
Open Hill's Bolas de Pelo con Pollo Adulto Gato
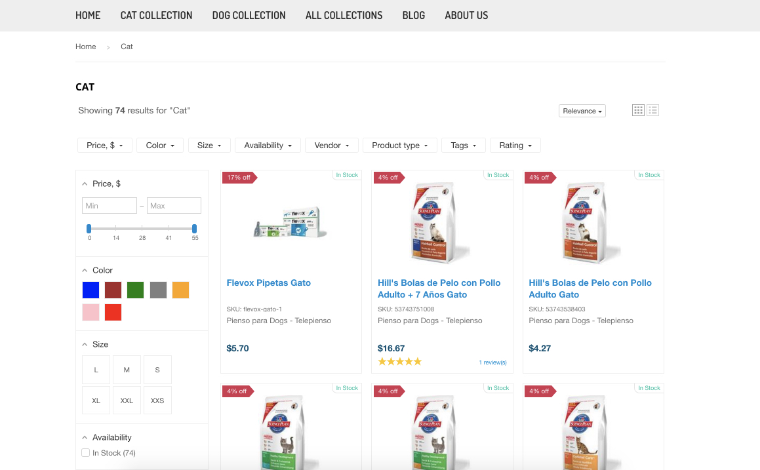pos(590,289)
